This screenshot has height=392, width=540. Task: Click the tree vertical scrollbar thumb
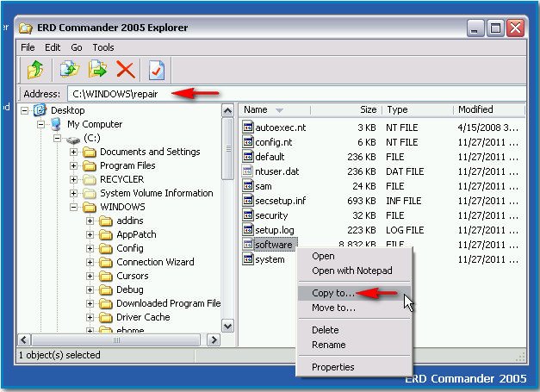(x=227, y=148)
